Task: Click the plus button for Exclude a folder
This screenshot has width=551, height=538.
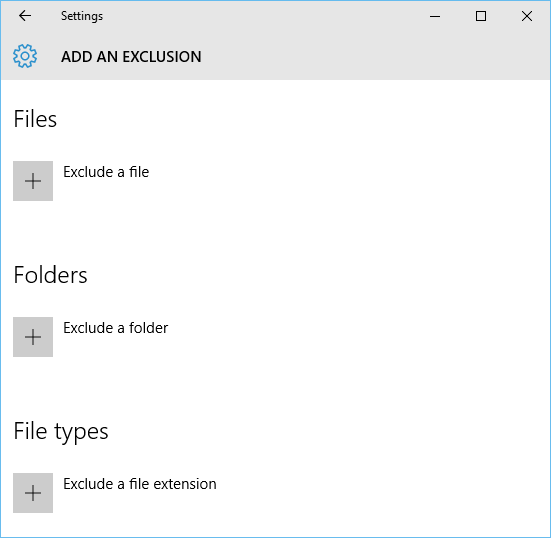Action: [33, 337]
